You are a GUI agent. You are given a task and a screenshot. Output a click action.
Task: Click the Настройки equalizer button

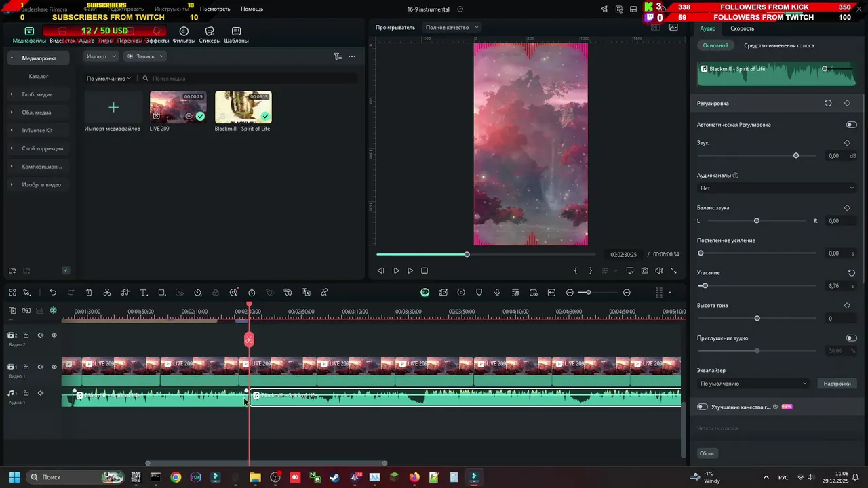(837, 384)
